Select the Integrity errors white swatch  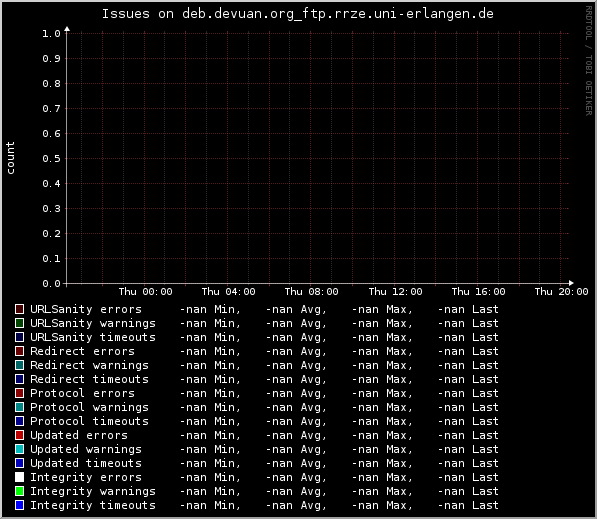tap(19, 477)
